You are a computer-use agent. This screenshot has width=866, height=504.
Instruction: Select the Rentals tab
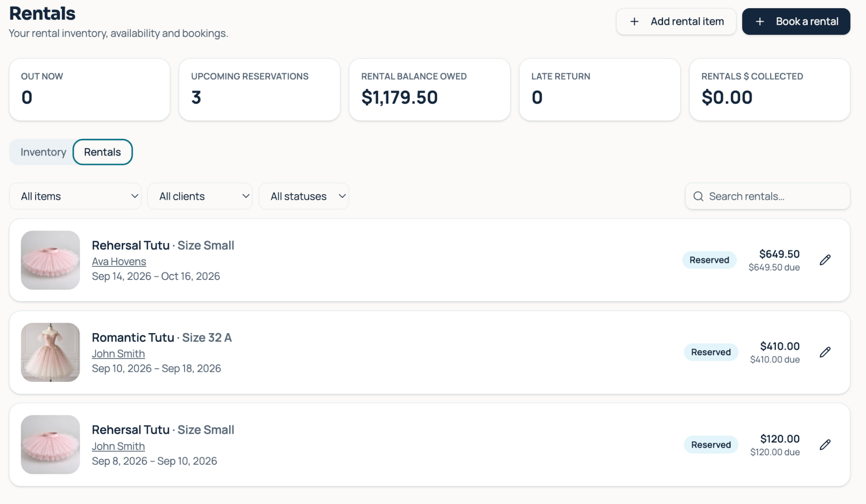pyautogui.click(x=102, y=152)
